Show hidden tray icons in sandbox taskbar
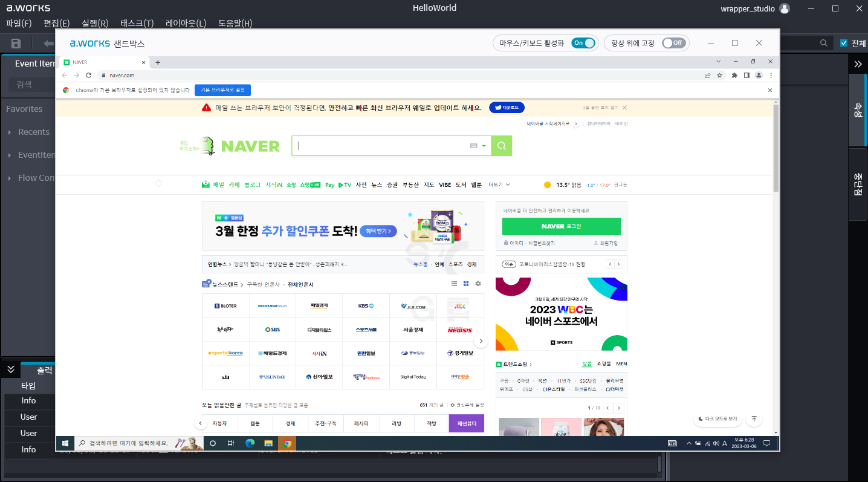868x482 pixels. 689,443
